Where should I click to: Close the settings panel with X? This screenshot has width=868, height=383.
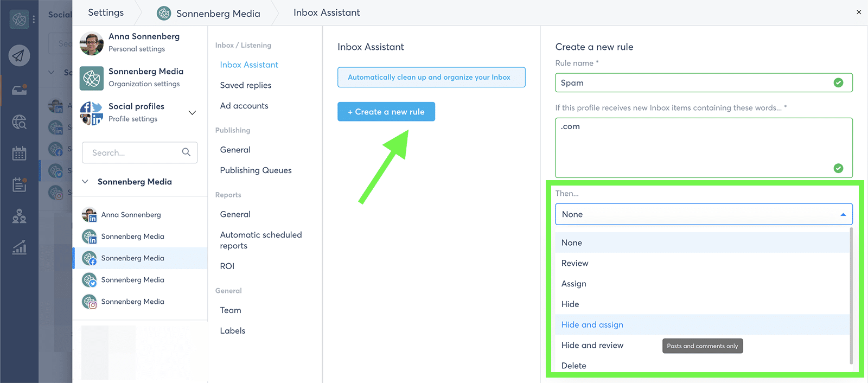coord(859,12)
